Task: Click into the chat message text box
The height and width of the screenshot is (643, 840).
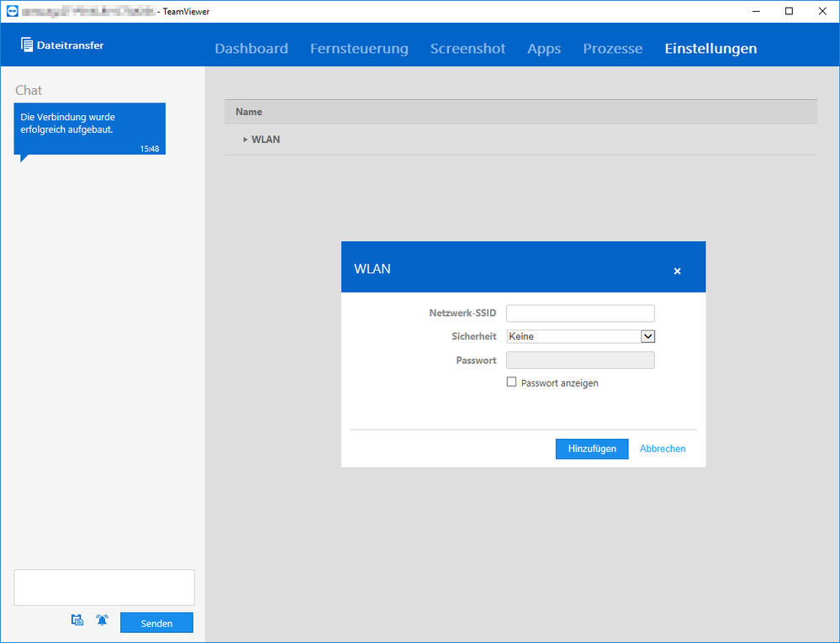Action: [104, 588]
